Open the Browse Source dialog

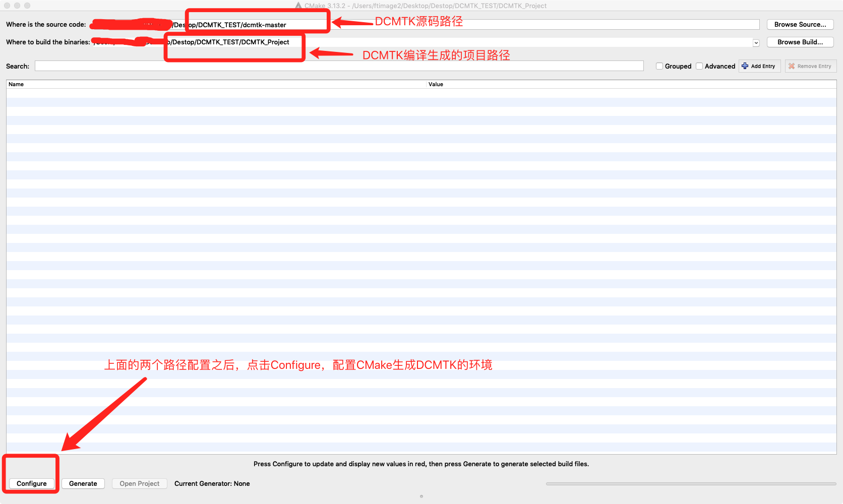[x=800, y=24]
